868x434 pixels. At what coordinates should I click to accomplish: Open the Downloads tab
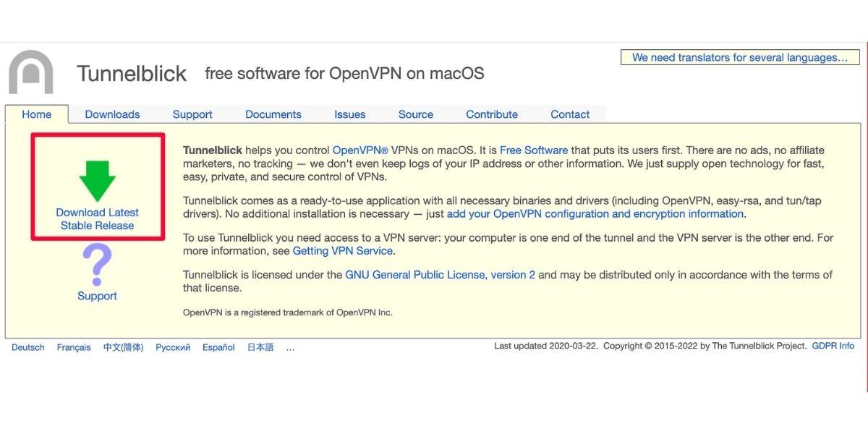click(x=112, y=114)
